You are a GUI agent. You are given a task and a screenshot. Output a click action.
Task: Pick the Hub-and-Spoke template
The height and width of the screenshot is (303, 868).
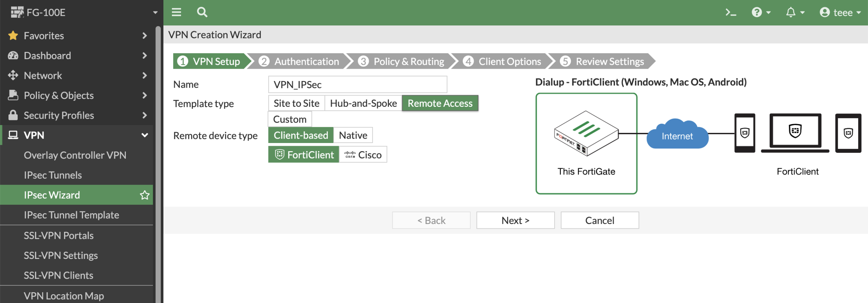pos(363,103)
